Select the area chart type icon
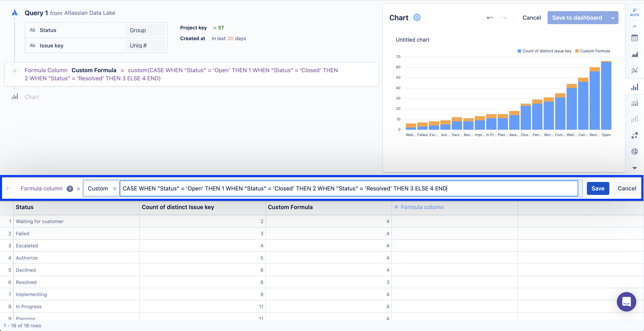 coord(634,54)
